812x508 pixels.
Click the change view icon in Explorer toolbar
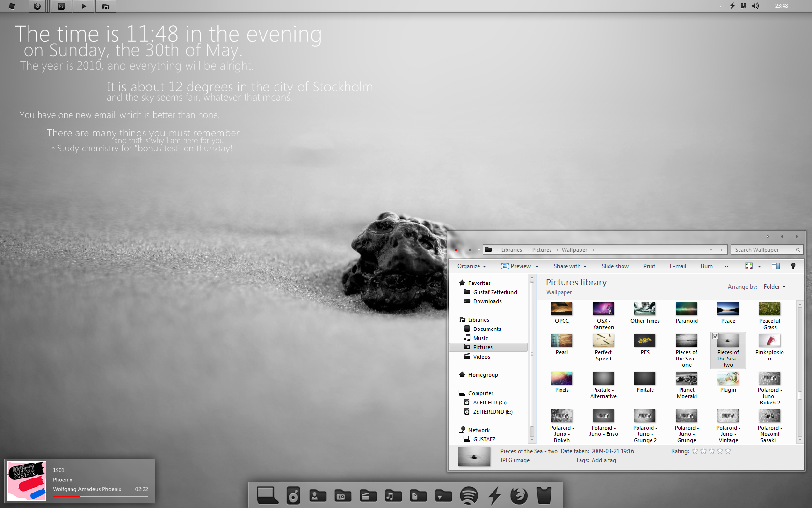tap(749, 266)
